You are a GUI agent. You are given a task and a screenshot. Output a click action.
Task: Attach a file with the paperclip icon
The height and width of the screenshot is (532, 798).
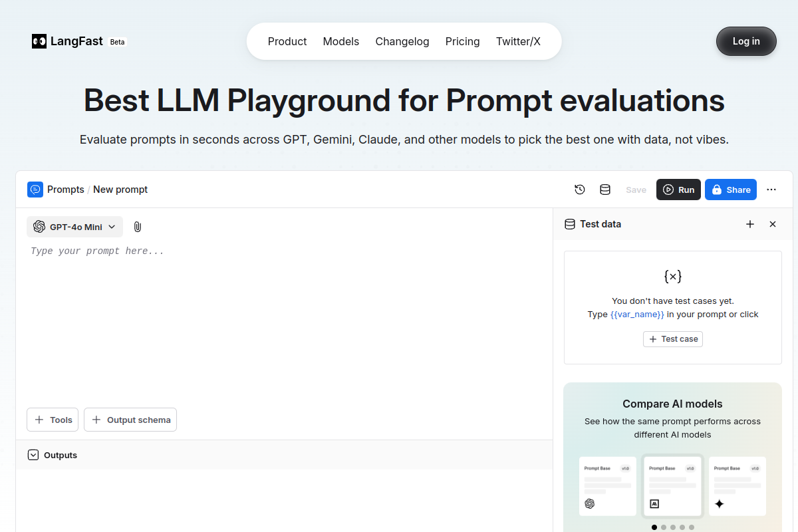pos(138,227)
